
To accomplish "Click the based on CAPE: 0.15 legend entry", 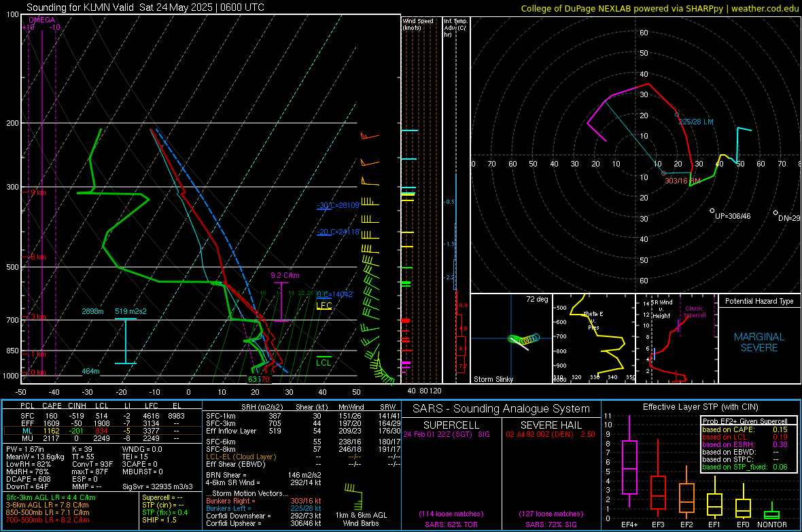I will coord(745,429).
